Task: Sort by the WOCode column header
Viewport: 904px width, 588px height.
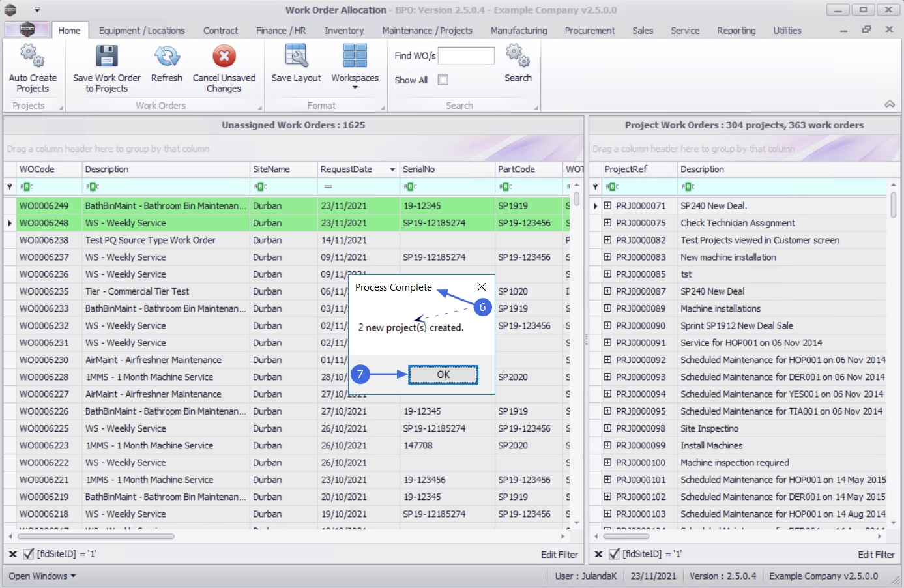Action: (x=49, y=169)
